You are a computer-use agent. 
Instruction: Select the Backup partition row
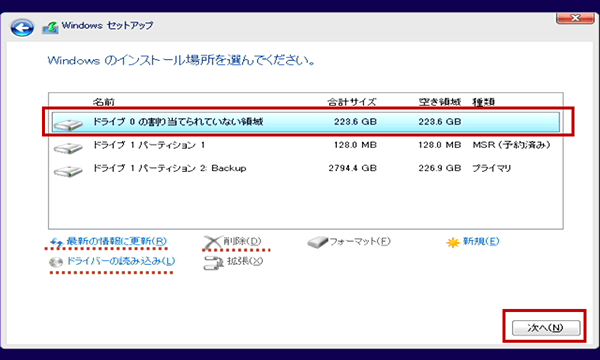point(306,168)
